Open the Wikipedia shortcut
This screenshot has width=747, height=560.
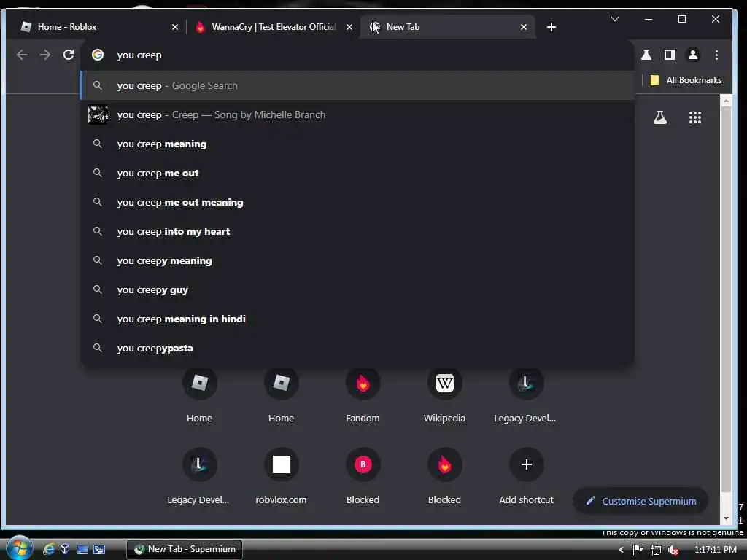point(444,395)
